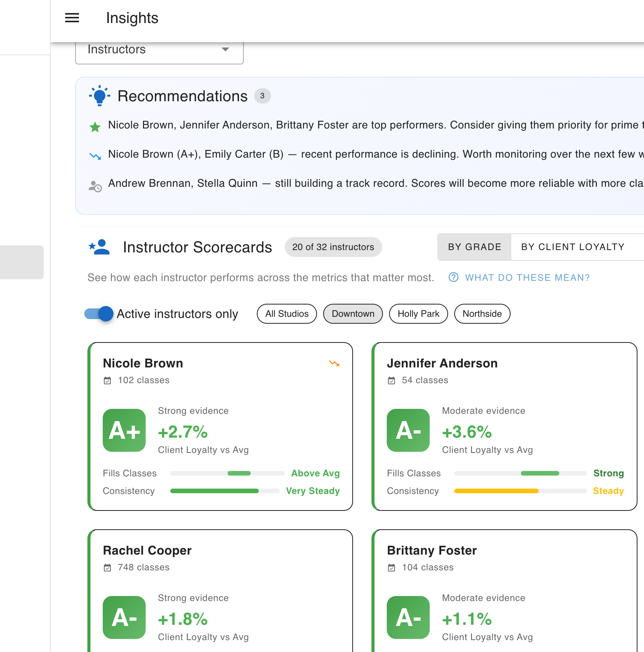This screenshot has height=652, width=644.
Task: Open Brittany Foster's scorecard name
Action: click(x=432, y=550)
